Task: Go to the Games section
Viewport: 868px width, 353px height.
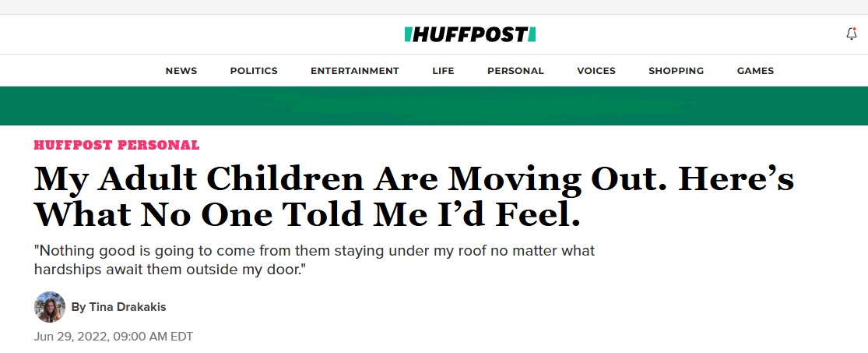Action: pos(755,71)
